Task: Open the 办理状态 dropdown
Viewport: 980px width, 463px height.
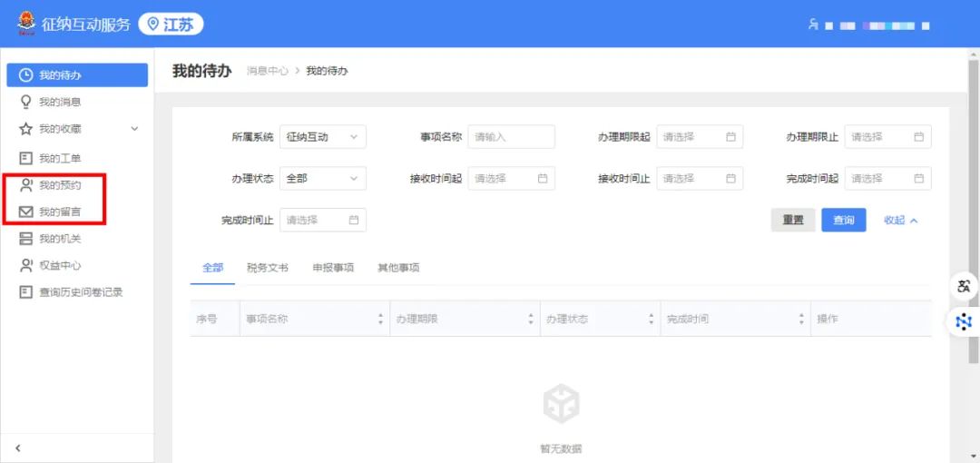Action: pyautogui.click(x=322, y=179)
